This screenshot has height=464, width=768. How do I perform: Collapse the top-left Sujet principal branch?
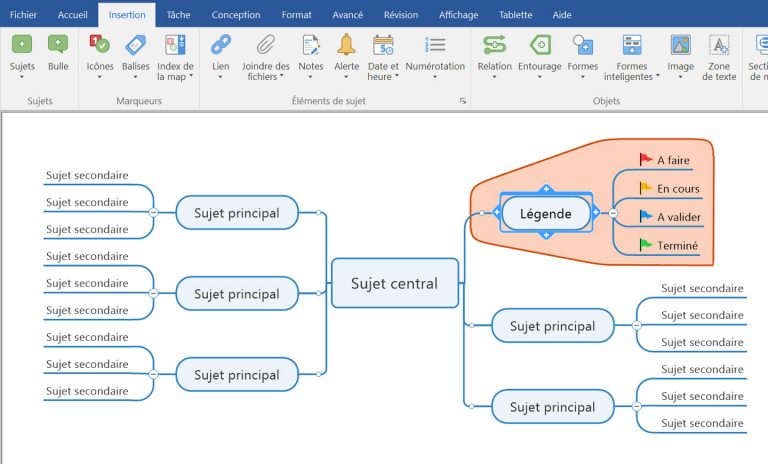coord(153,212)
